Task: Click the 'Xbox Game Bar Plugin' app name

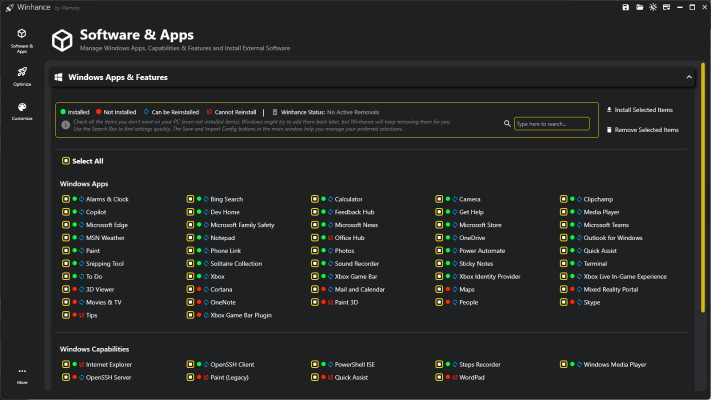Action: 241,315
